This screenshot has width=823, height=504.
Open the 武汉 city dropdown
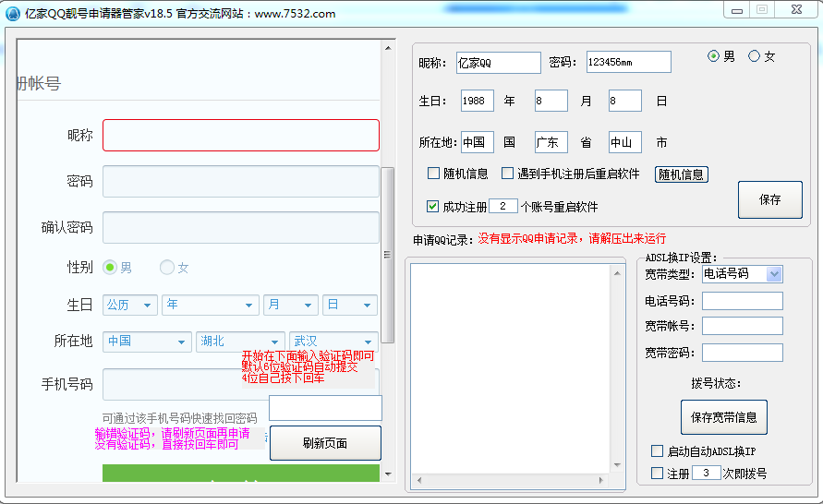click(333, 341)
